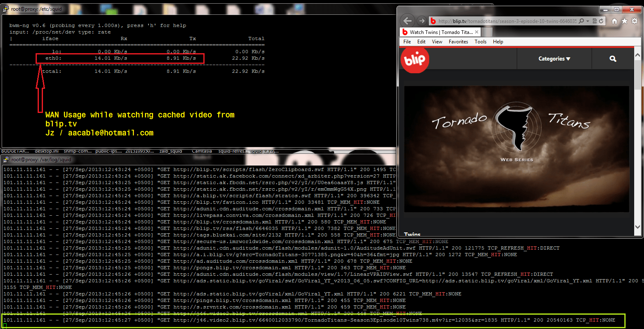Open the browser Tools gear icon
This screenshot has width=644, height=329.
pos(635,21)
